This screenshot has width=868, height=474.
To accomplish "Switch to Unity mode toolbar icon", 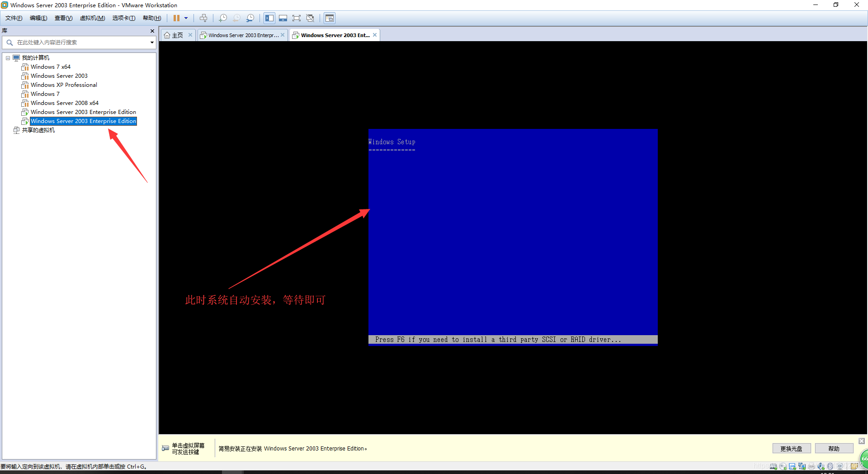I will tap(310, 18).
